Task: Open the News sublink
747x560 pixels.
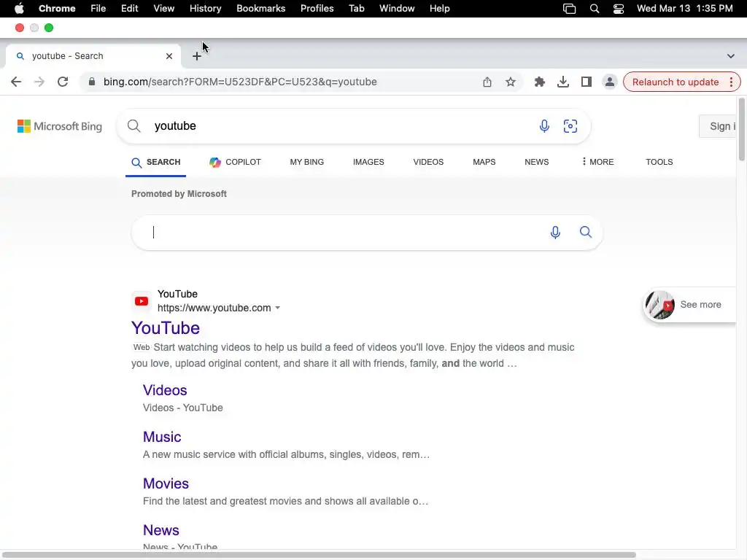Action: (x=161, y=530)
